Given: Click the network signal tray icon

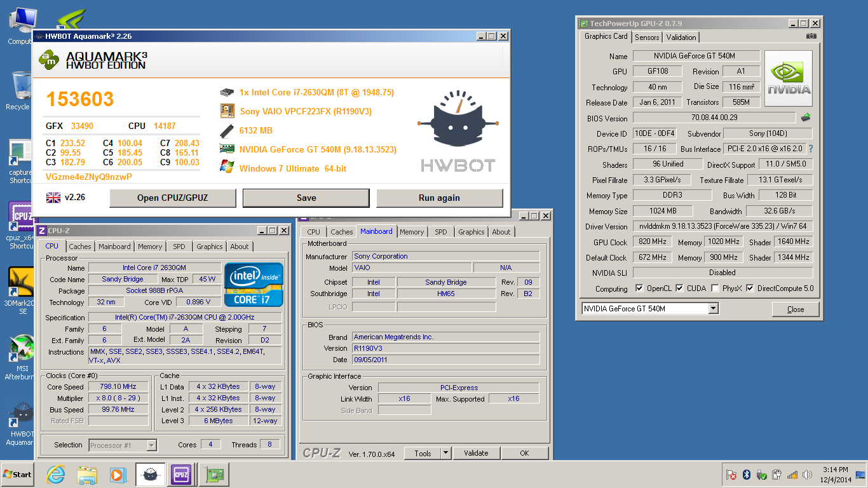Looking at the screenshot, I should click(792, 475).
